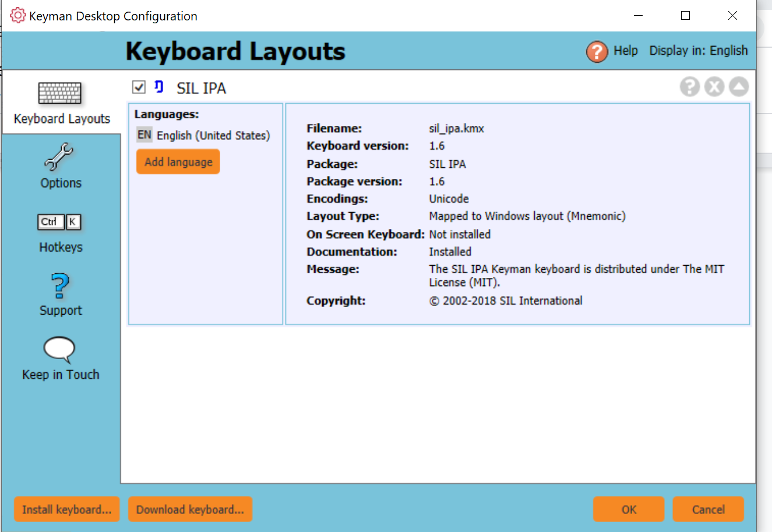The width and height of the screenshot is (772, 532).
Task: Click the orange Help icon
Action: pos(597,51)
